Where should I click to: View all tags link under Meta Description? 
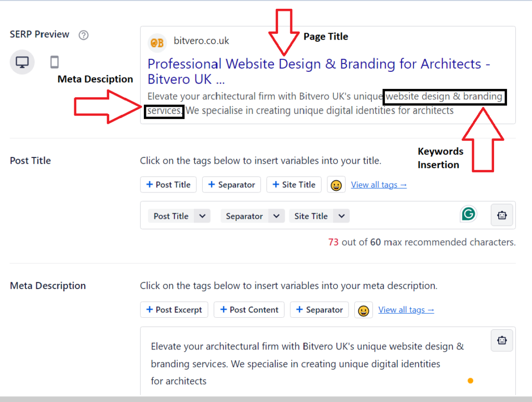coord(406,309)
